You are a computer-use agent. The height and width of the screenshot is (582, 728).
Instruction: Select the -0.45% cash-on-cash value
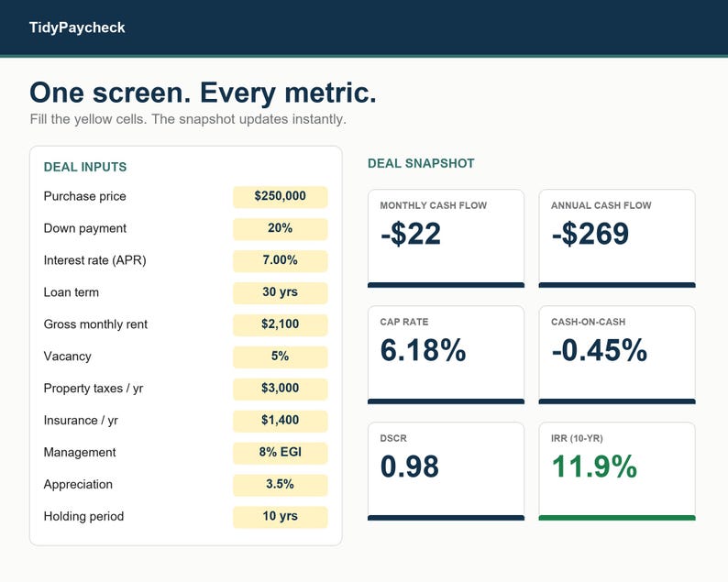pos(600,350)
